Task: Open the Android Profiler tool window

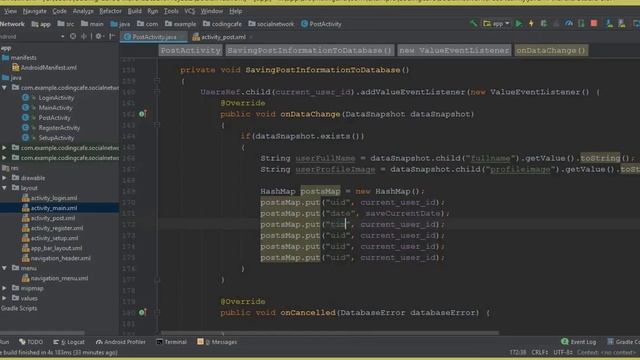Action: coord(121,342)
